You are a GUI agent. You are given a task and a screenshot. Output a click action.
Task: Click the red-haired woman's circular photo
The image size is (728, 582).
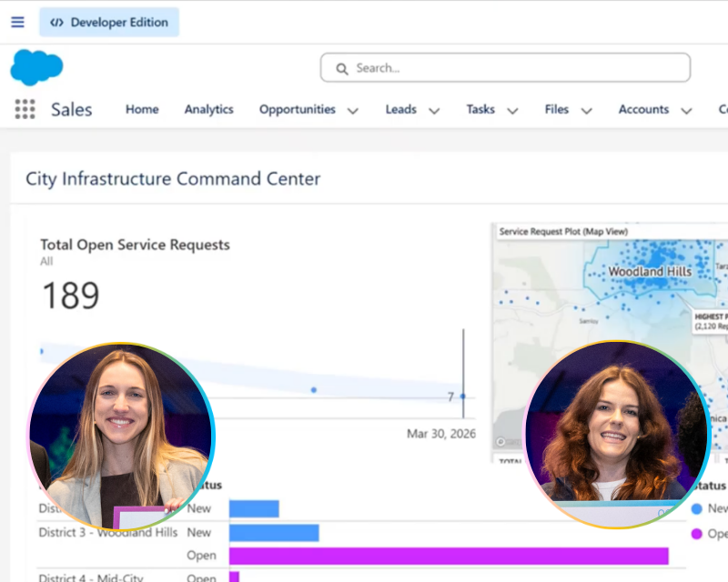pyautogui.click(x=617, y=435)
